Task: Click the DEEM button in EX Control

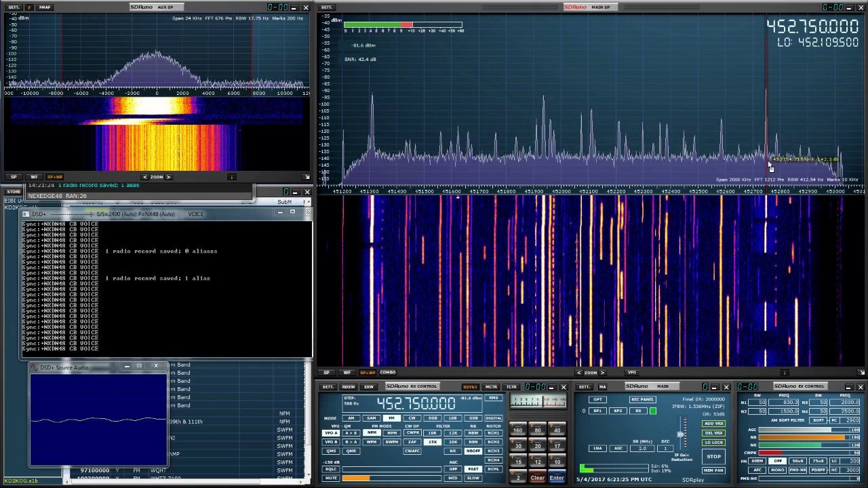Action: (x=757, y=461)
